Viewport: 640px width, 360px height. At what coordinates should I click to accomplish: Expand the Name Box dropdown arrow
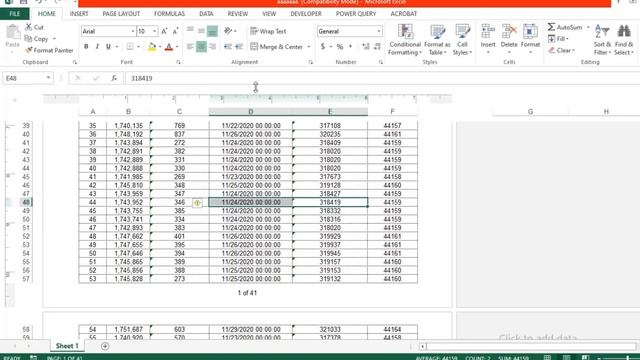point(48,78)
